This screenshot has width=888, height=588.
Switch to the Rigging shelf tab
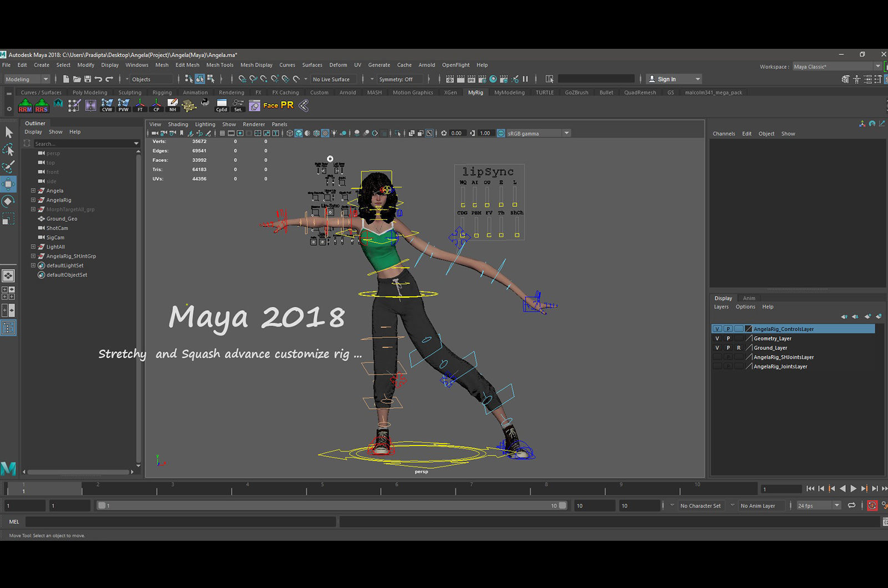coord(162,93)
